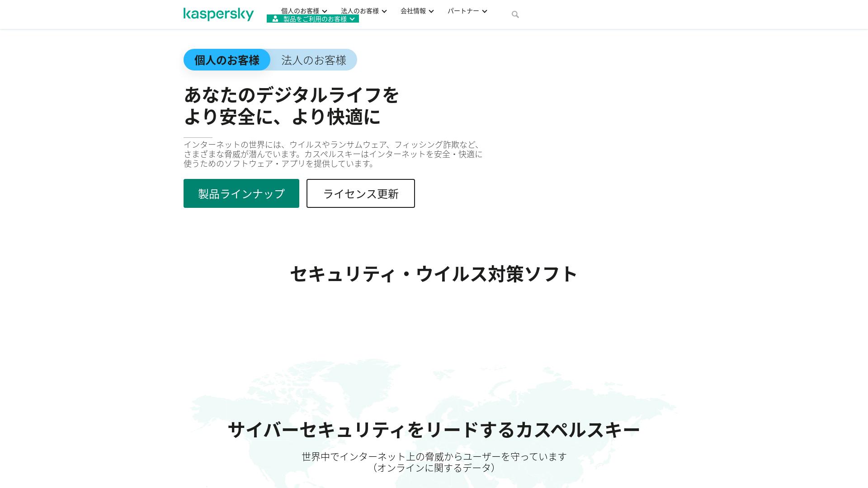
Task: Click the user icon in green bar
Action: 275,19
